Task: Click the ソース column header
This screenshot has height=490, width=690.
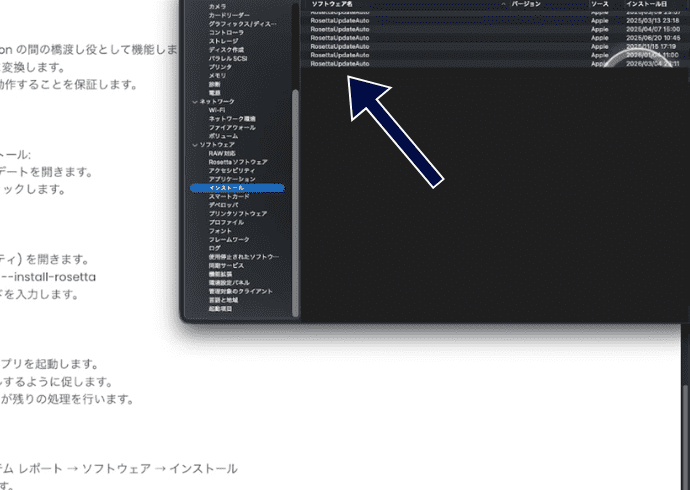Action: pyautogui.click(x=600, y=5)
